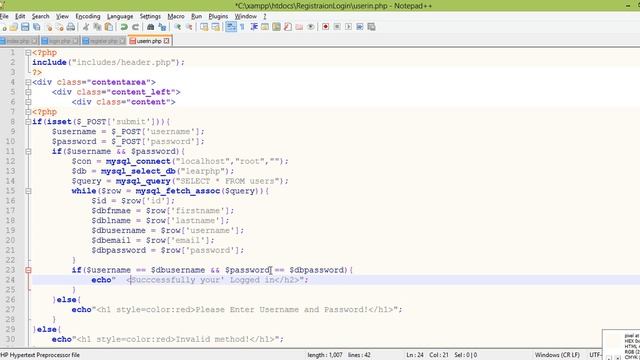Place cursor on 'Invalid method!' echo line
This screenshot has width=640, height=360.
click(167, 339)
